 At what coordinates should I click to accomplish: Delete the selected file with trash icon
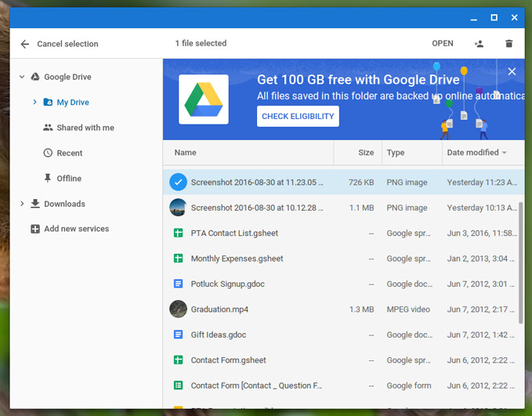[509, 43]
